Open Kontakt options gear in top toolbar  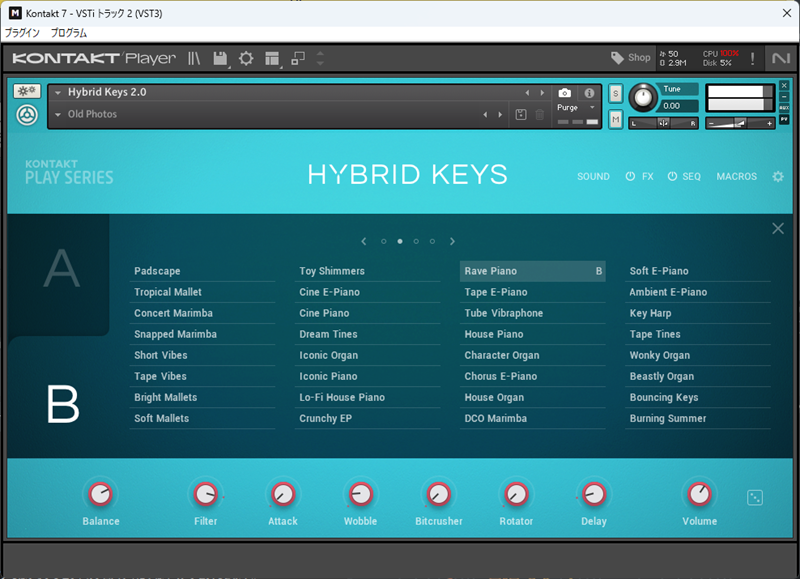[246, 58]
